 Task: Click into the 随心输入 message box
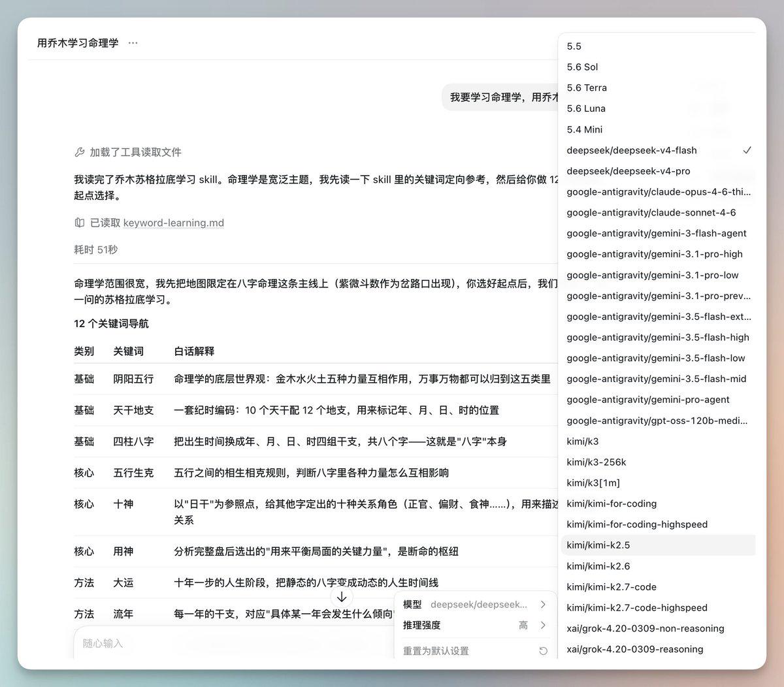[233, 643]
